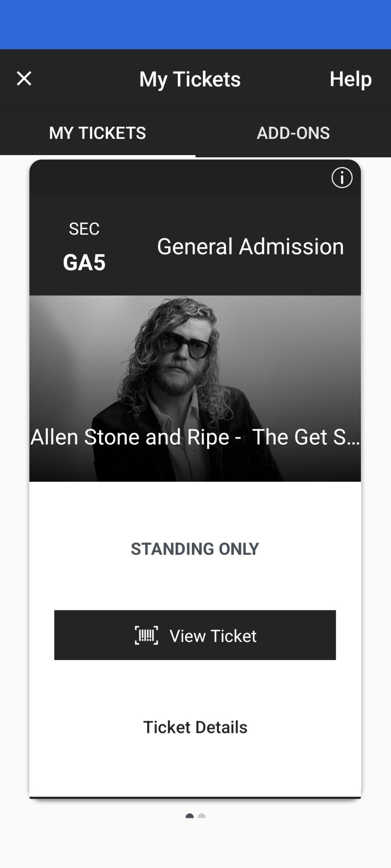The image size is (391, 868).
Task: Open Ticket Details
Action: point(195,727)
